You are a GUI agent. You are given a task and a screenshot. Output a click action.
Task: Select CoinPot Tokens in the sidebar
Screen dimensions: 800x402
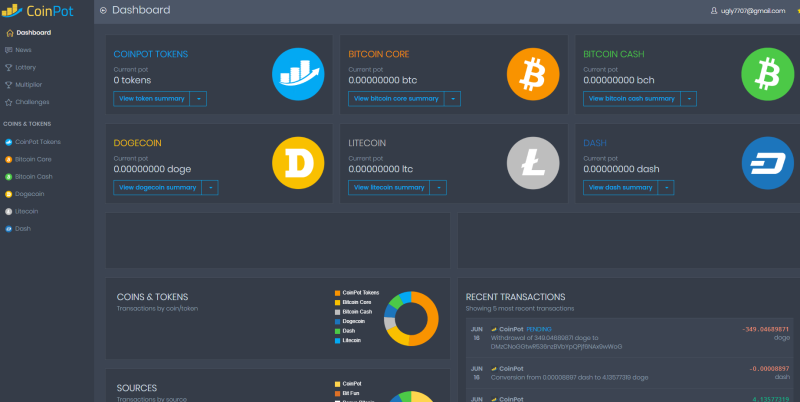(x=38, y=142)
